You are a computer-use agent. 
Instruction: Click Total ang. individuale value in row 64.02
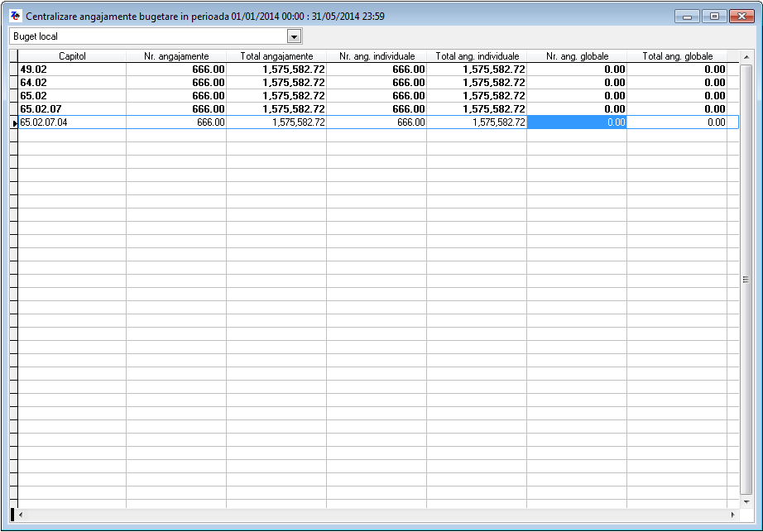click(477, 82)
